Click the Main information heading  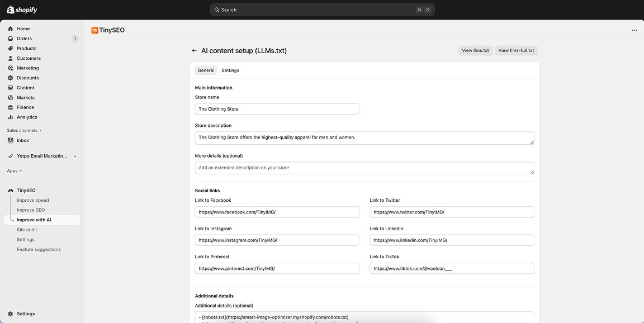[x=214, y=88]
